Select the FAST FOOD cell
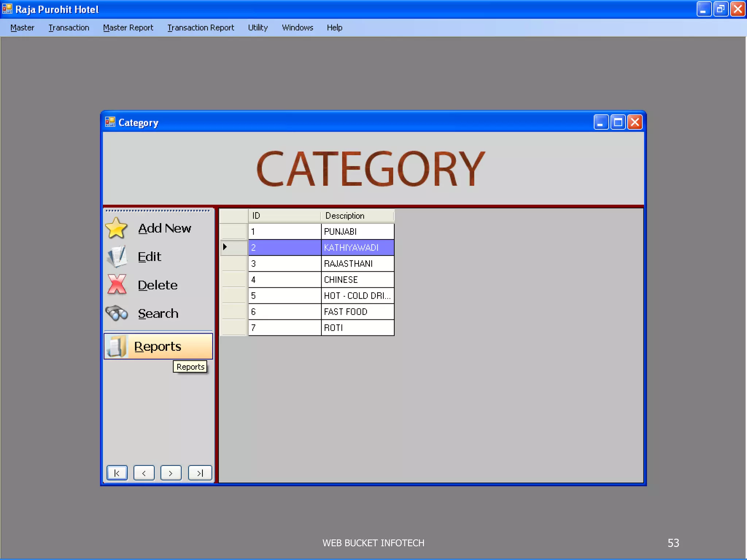Image resolution: width=747 pixels, height=560 pixels. click(357, 312)
